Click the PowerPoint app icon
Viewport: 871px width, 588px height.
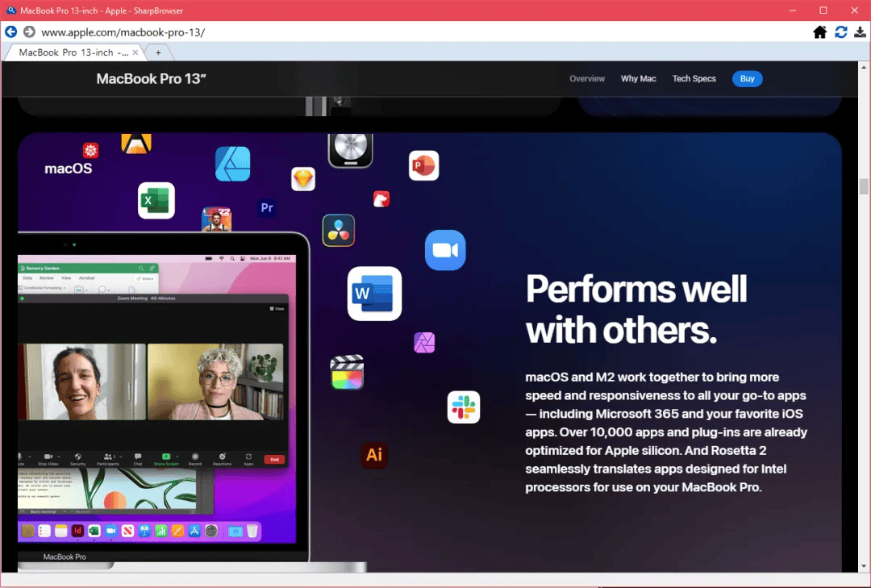(423, 166)
